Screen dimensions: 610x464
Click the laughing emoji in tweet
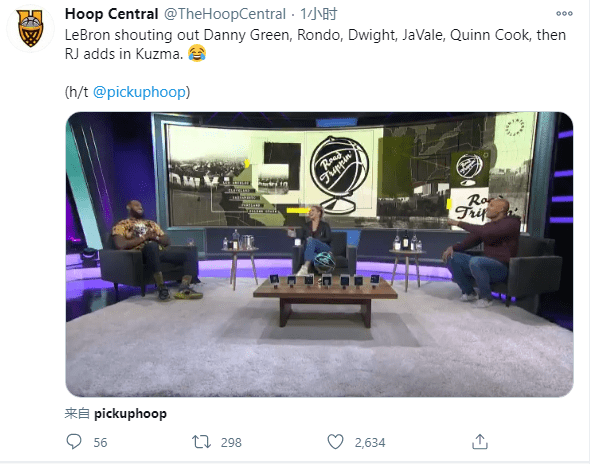point(197,53)
